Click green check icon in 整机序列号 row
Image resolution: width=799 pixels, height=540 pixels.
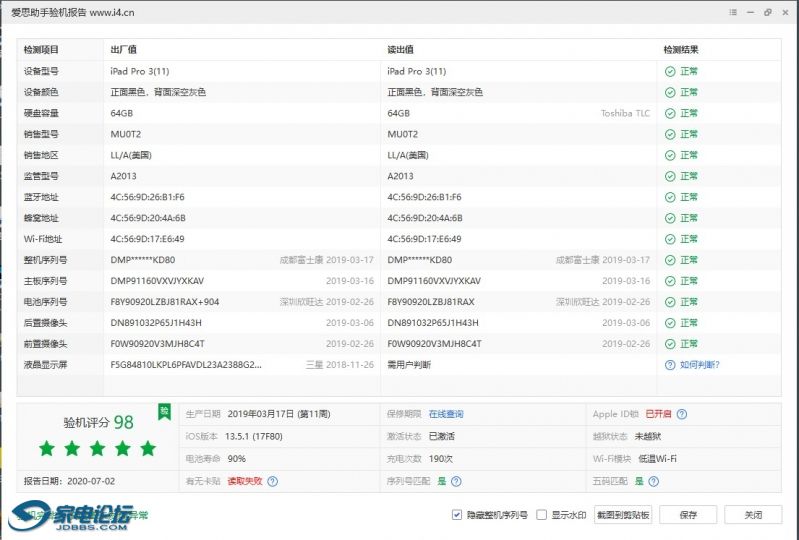[670, 260]
